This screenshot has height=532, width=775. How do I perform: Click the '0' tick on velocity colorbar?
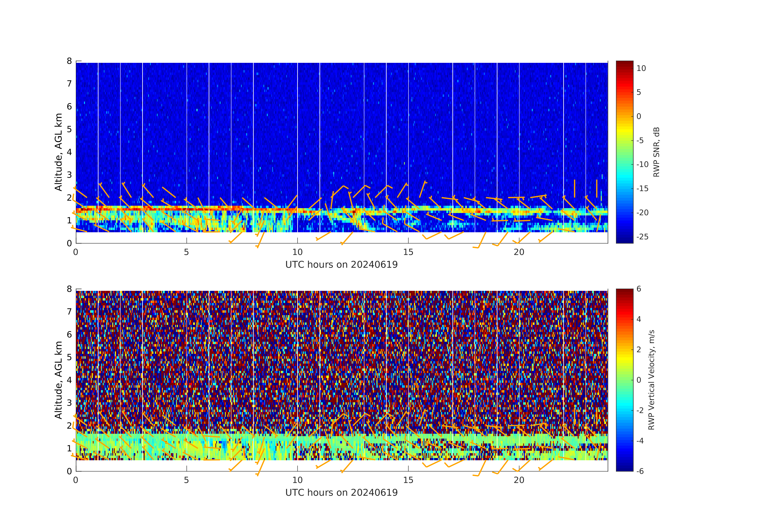click(x=639, y=380)
